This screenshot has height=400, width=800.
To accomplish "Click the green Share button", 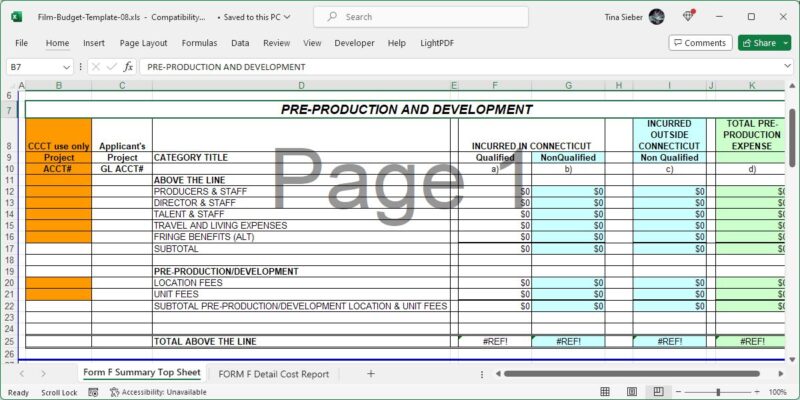I will tap(759, 43).
